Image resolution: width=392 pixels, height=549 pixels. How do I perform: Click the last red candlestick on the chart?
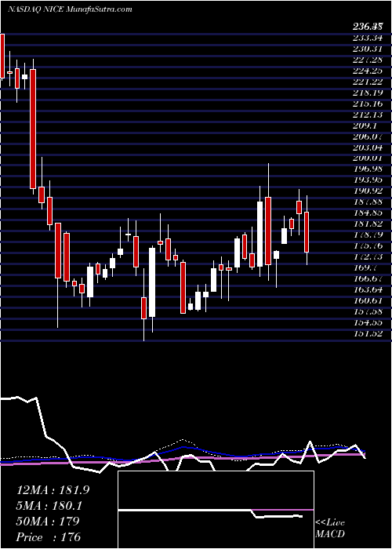point(307,232)
